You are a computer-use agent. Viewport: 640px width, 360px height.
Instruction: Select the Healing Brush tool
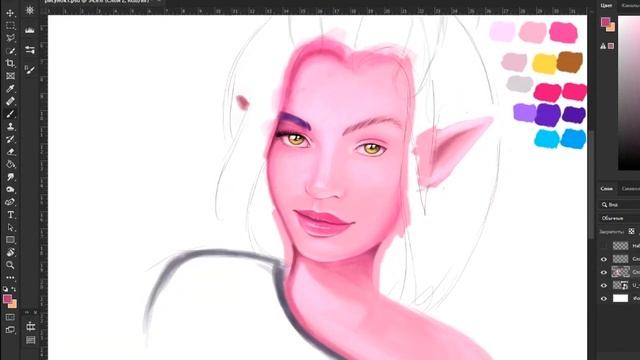pos(10,101)
